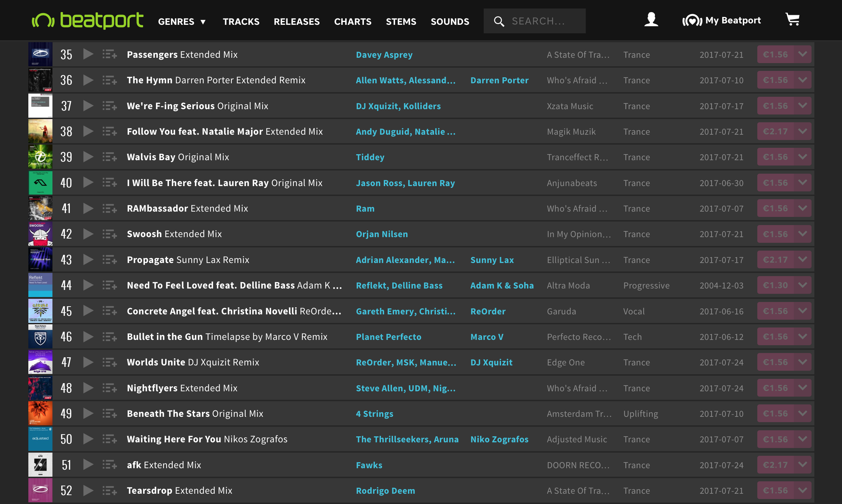The height and width of the screenshot is (504, 842).
Task: Play track 51 afk Extended Mix
Action: point(88,464)
